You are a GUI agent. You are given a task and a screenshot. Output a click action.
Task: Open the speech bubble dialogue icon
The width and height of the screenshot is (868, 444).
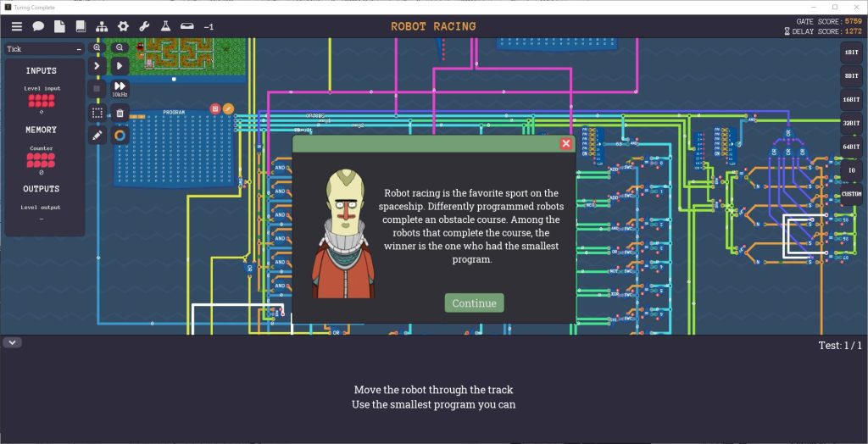(38, 26)
